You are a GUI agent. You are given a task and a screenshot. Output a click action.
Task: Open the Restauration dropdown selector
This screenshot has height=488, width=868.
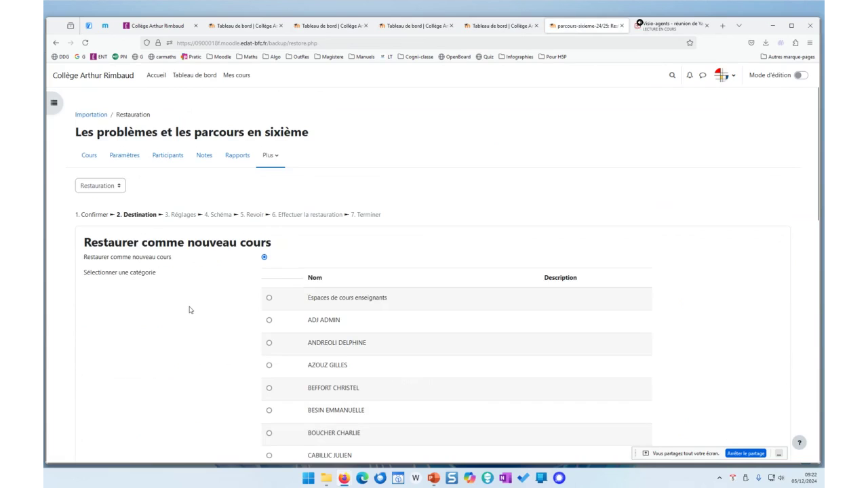(x=100, y=185)
